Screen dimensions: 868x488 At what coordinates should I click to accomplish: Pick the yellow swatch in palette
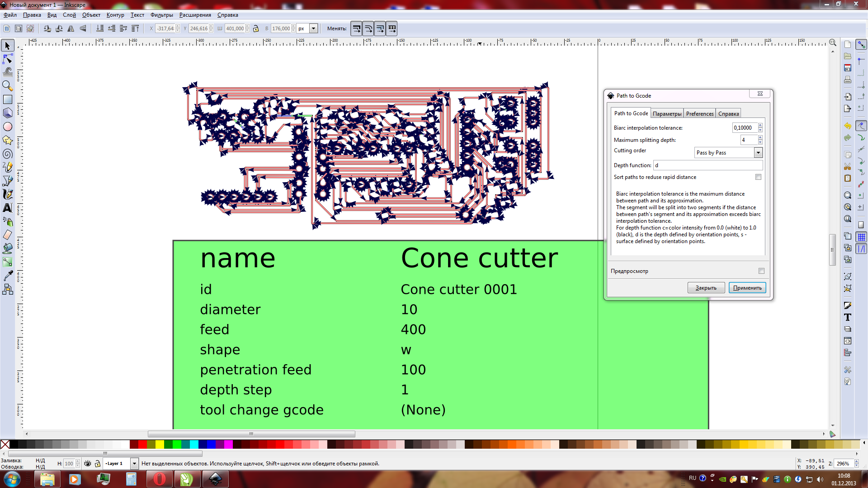click(x=160, y=445)
